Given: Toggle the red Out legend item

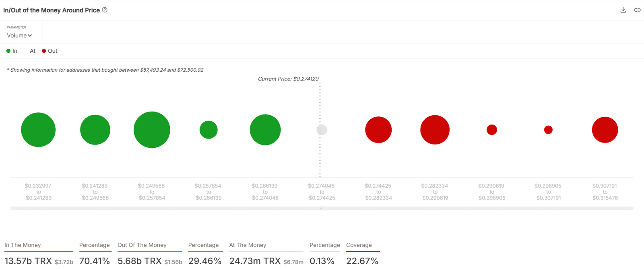Looking at the screenshot, I should click(50, 51).
